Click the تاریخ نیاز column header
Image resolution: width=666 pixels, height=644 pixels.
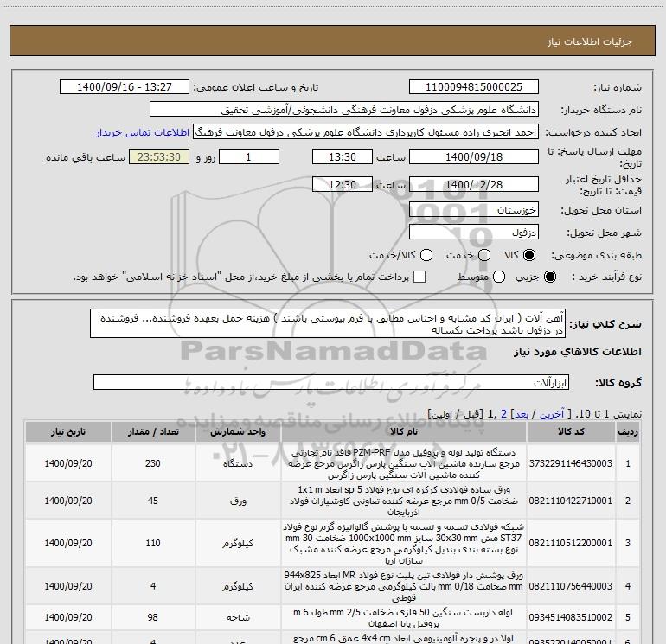pyautogui.click(x=68, y=431)
